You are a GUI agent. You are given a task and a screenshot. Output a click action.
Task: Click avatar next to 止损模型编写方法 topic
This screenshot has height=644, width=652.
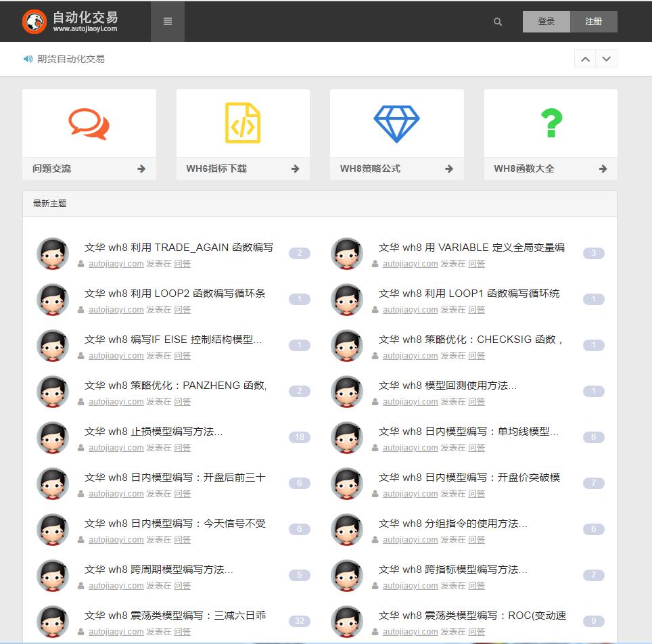[53, 438]
